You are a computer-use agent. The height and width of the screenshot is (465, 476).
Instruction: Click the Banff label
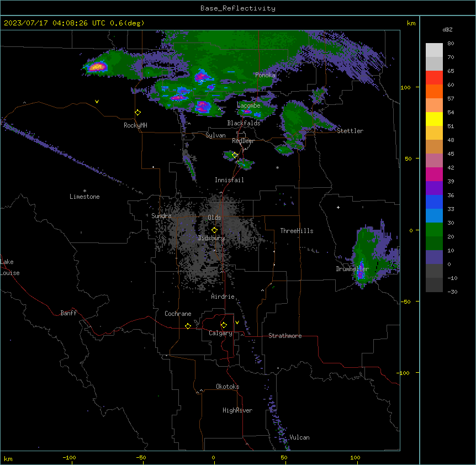(68, 313)
